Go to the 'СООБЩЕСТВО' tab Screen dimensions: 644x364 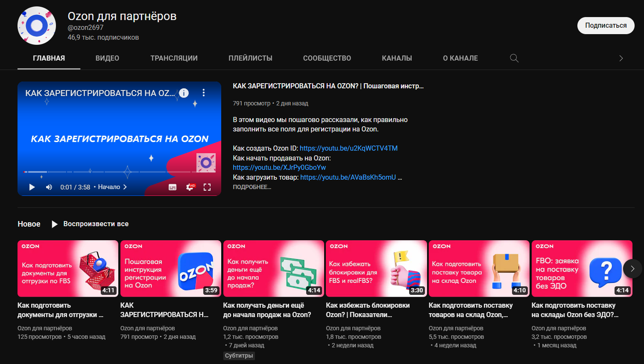point(327,58)
